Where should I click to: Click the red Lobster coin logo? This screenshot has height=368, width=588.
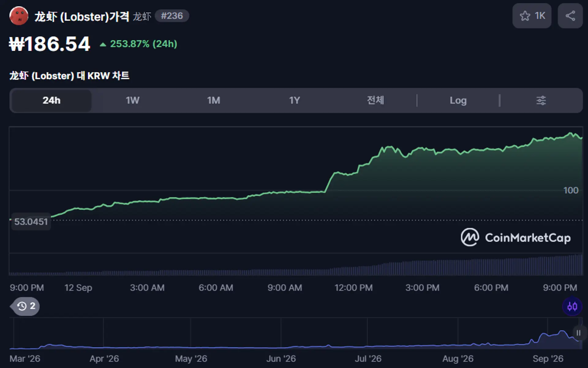coord(19,16)
